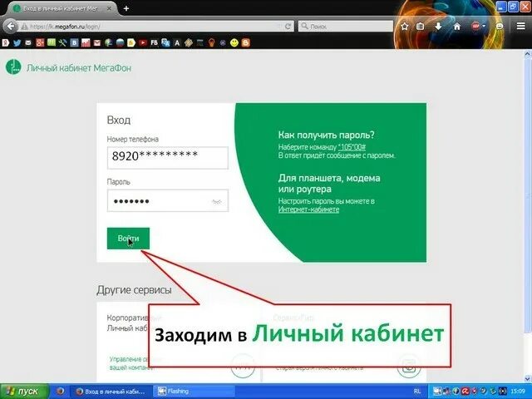532x399 pixels.
Task: Open the yellow smiley bookmark icon
Action: point(234,42)
